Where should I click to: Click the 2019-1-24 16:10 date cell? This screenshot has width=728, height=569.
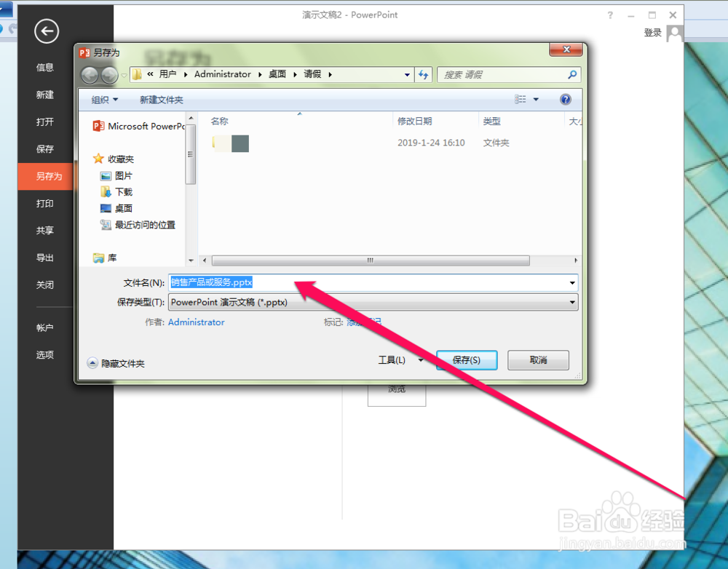(x=431, y=143)
